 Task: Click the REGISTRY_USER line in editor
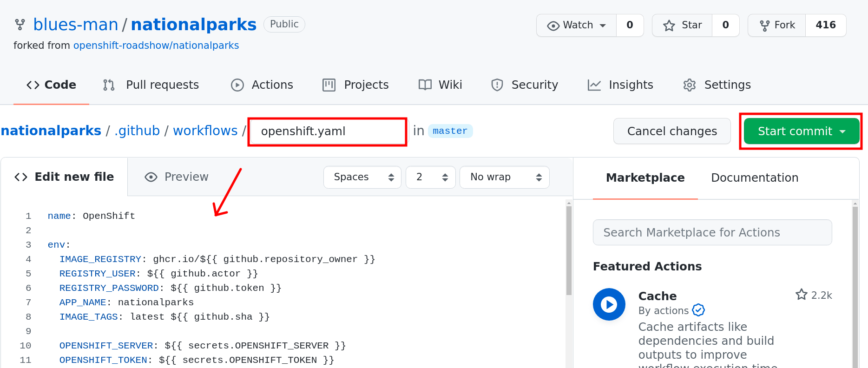point(158,274)
